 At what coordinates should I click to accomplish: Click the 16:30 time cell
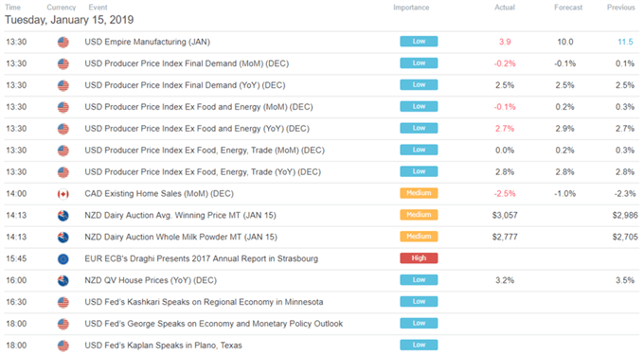click(x=16, y=302)
